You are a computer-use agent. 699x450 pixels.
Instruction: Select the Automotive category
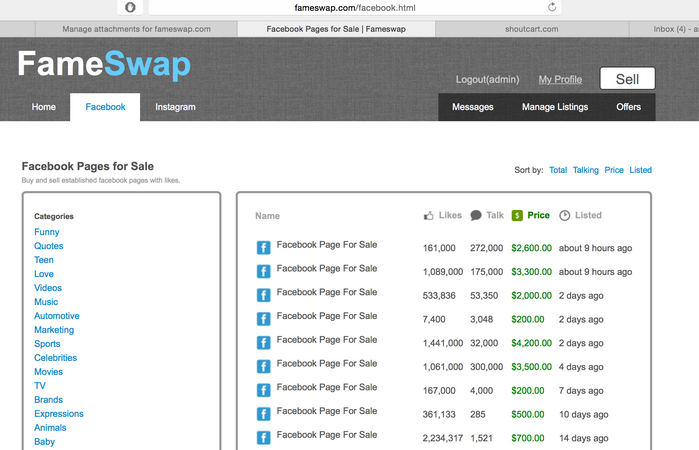[x=57, y=316]
